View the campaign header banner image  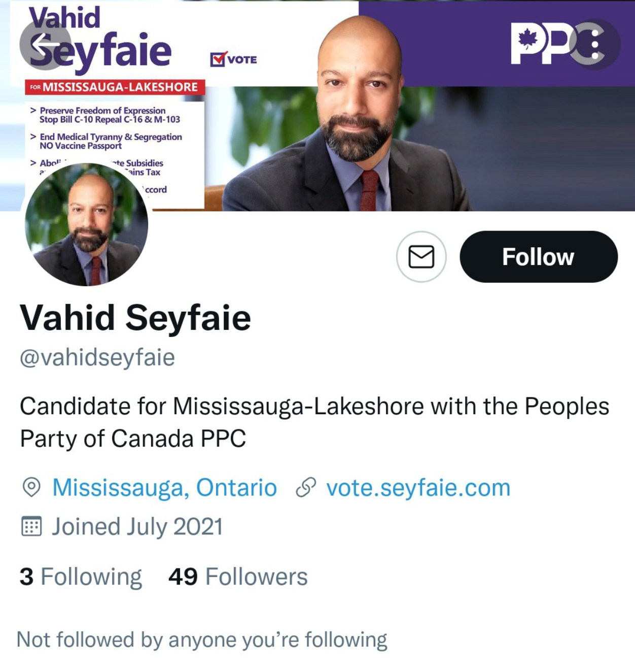[x=317, y=106]
